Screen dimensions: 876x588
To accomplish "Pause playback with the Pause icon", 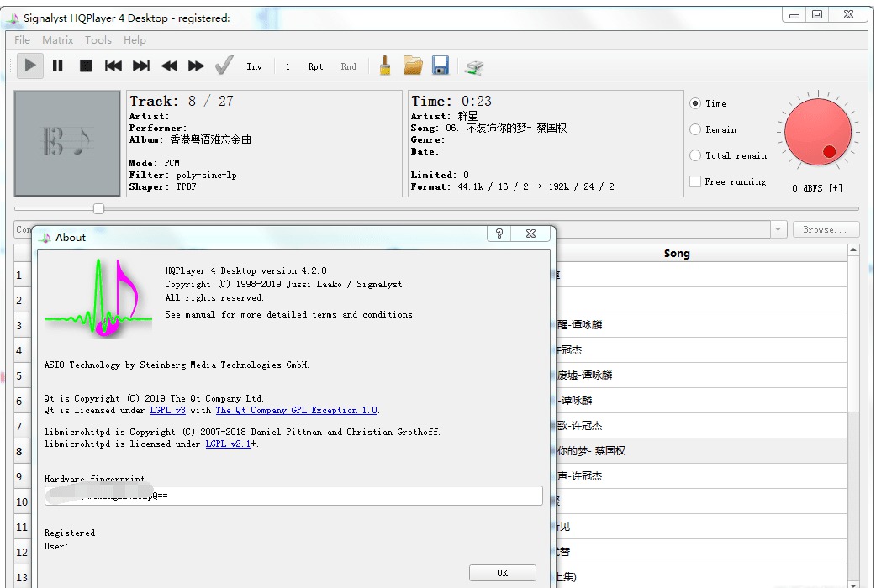I will point(58,66).
